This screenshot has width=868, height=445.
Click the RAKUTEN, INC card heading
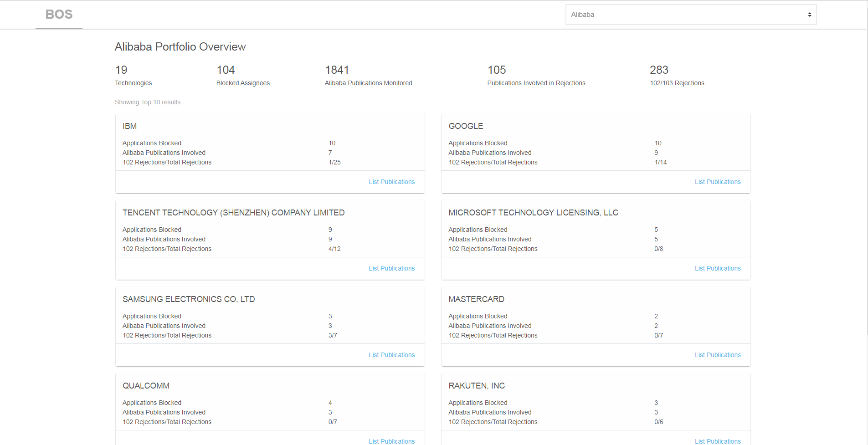coord(477,386)
